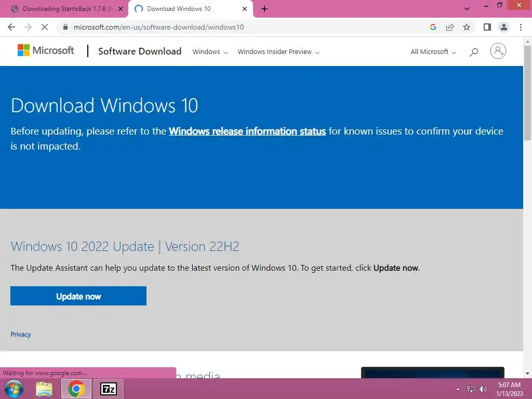Expand the Windows menu
The height and width of the screenshot is (399, 532).
click(x=210, y=51)
